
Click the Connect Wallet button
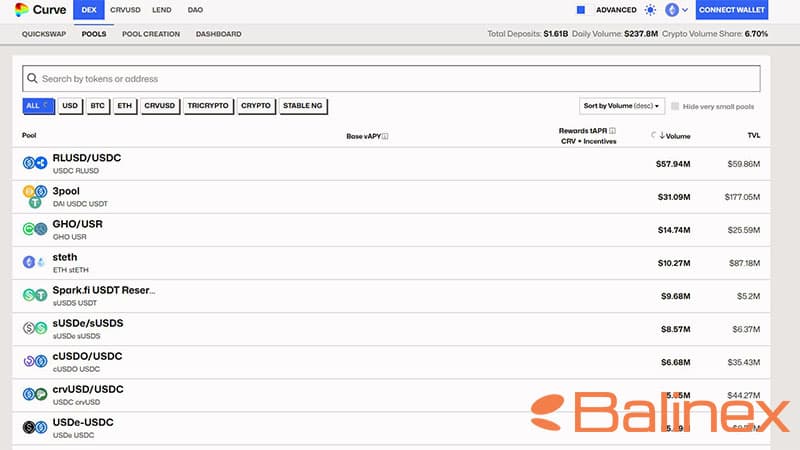731,10
